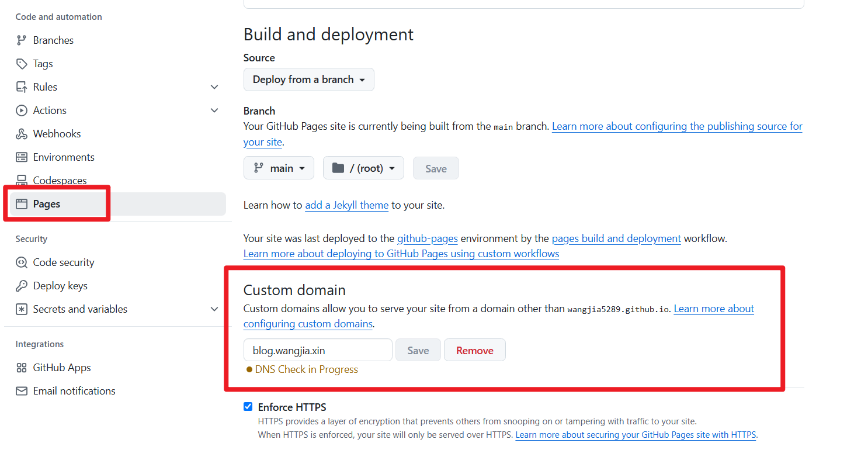The image size is (868, 467).
Task: Click the custom domain input field
Action: coord(318,351)
